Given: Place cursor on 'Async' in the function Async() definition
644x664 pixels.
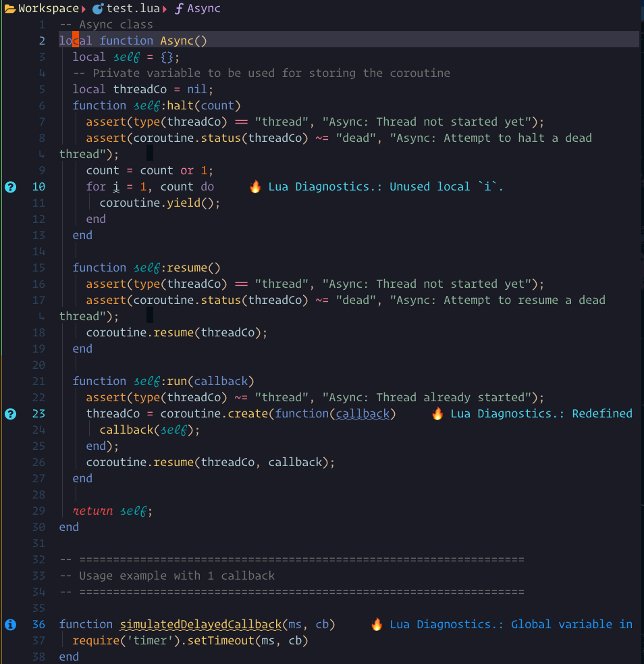Looking at the screenshot, I should tap(177, 41).
